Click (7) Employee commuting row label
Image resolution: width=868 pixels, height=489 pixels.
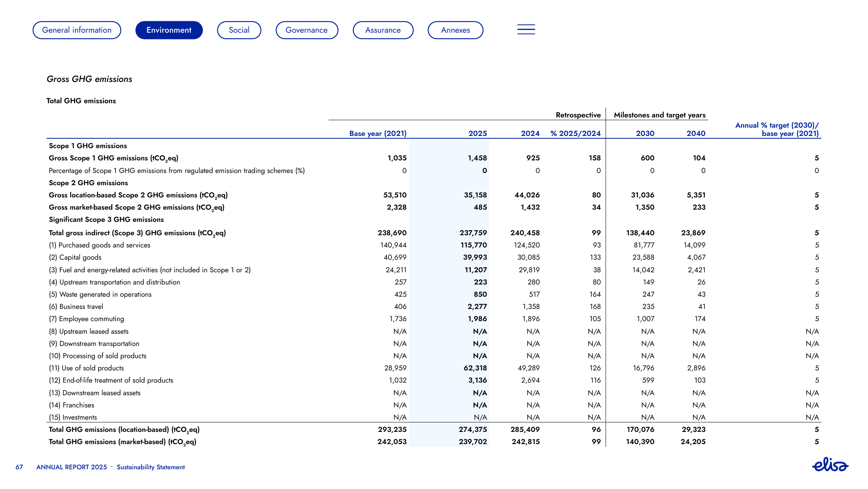point(86,319)
